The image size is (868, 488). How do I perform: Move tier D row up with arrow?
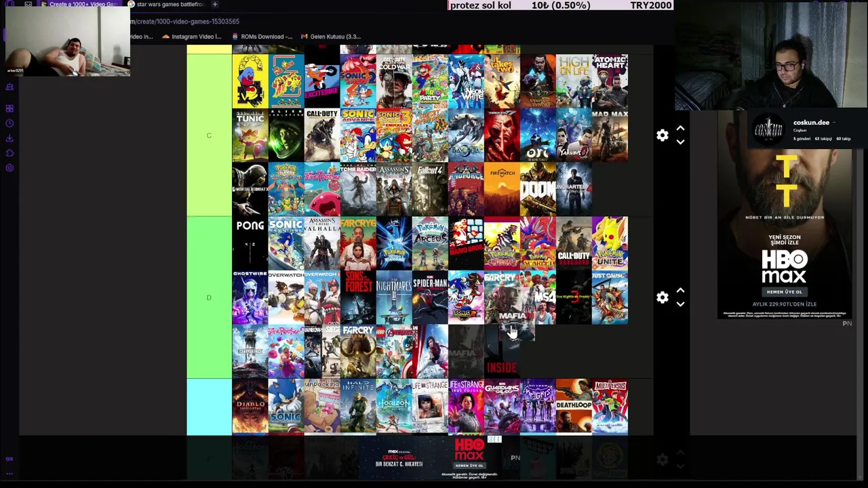pos(680,291)
